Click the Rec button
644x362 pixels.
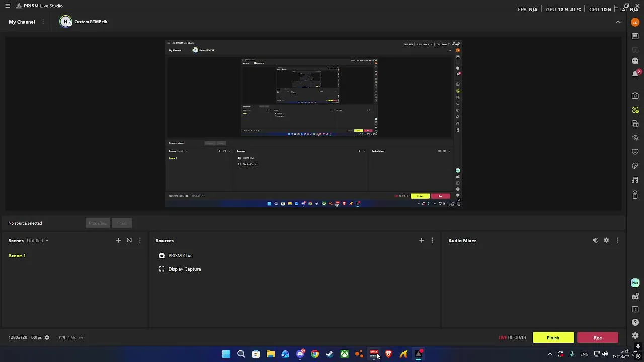point(598,338)
